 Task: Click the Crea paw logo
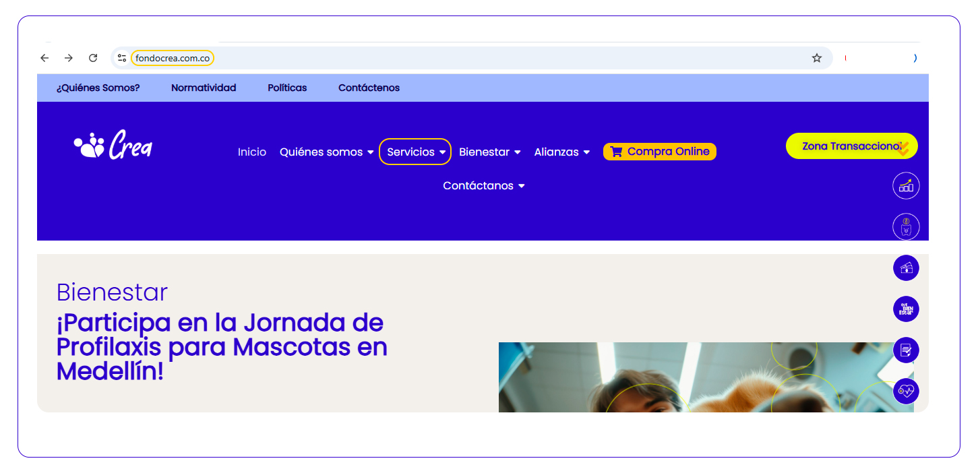click(x=113, y=144)
